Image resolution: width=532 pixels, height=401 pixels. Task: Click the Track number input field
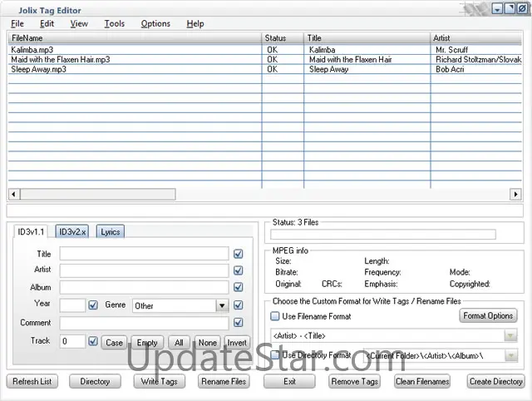pos(72,341)
